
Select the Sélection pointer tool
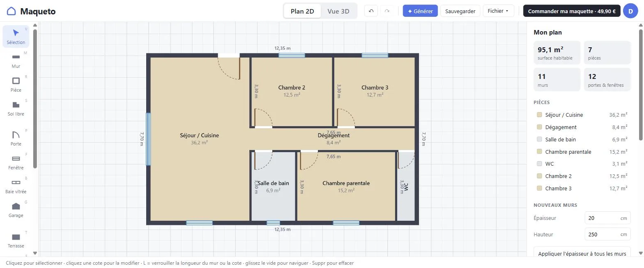(x=16, y=37)
